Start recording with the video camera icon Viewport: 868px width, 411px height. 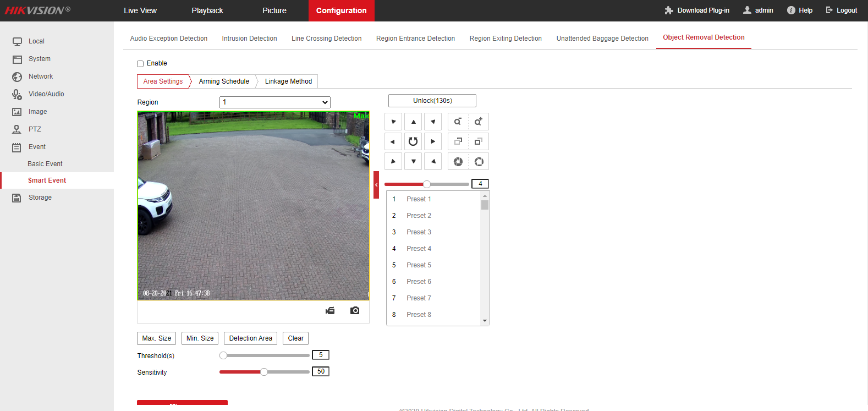coord(330,311)
